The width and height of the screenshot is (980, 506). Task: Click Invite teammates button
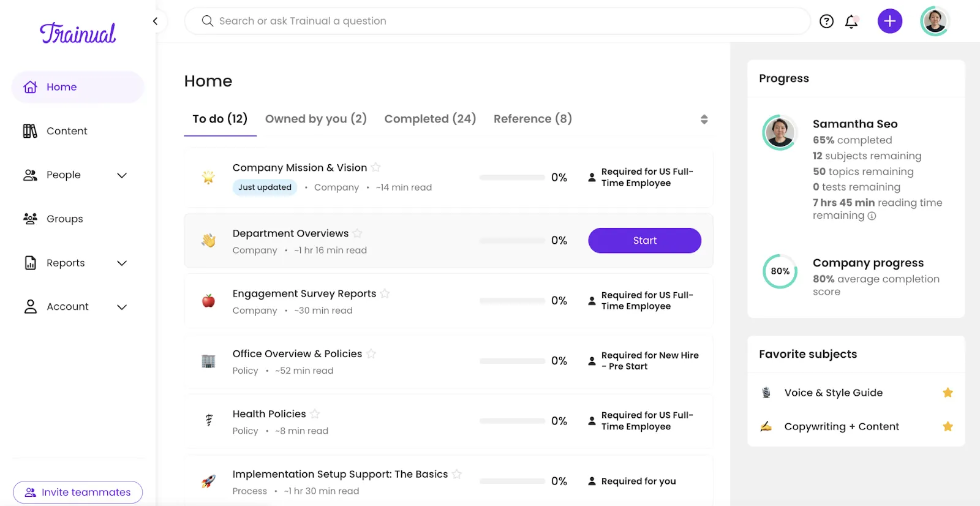78,493
